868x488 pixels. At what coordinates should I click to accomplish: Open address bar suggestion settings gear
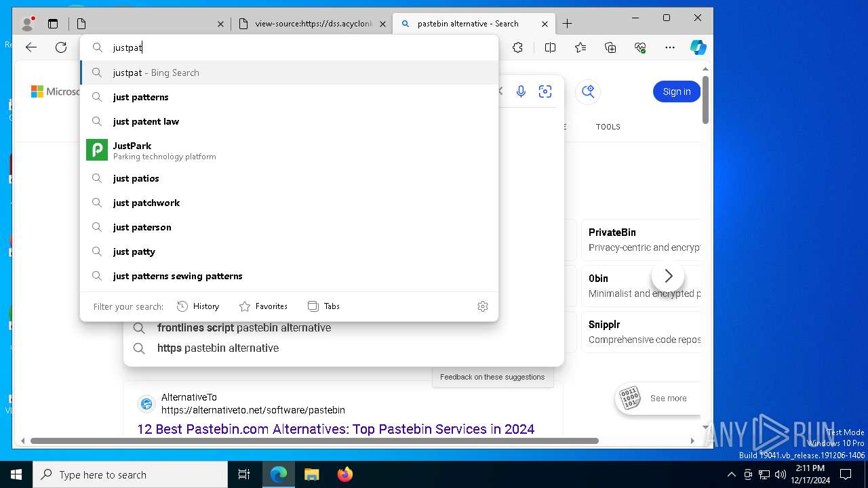[483, 306]
